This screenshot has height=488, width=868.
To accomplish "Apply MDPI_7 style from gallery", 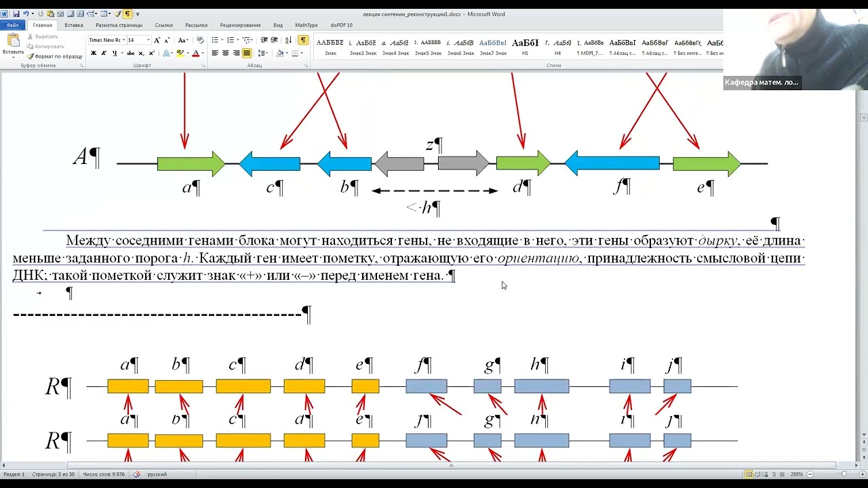I will 590,47.
